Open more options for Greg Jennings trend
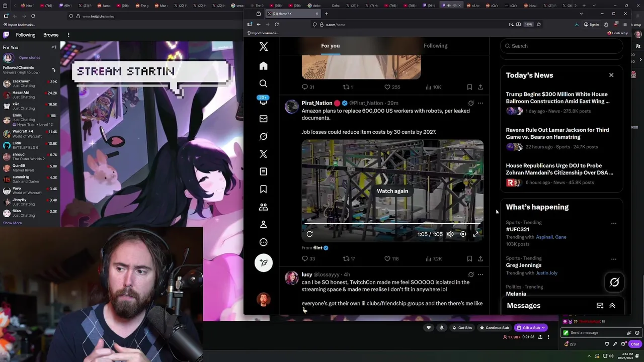This screenshot has width=644, height=362. click(614, 259)
